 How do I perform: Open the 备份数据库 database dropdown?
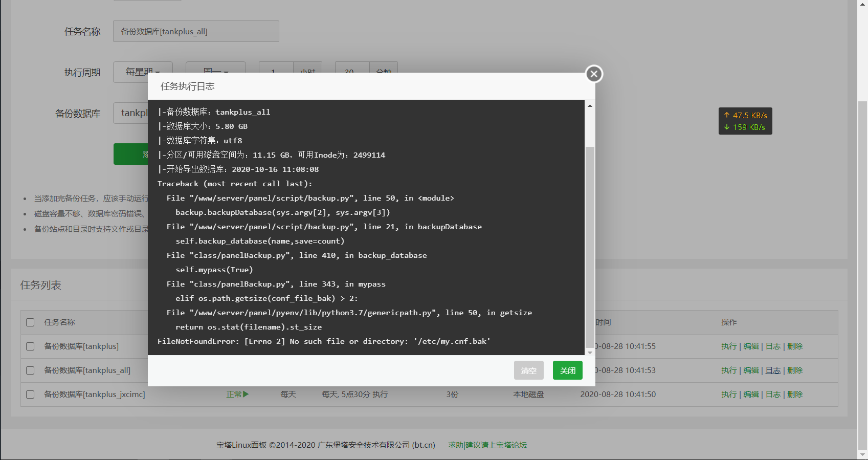pyautogui.click(x=130, y=113)
